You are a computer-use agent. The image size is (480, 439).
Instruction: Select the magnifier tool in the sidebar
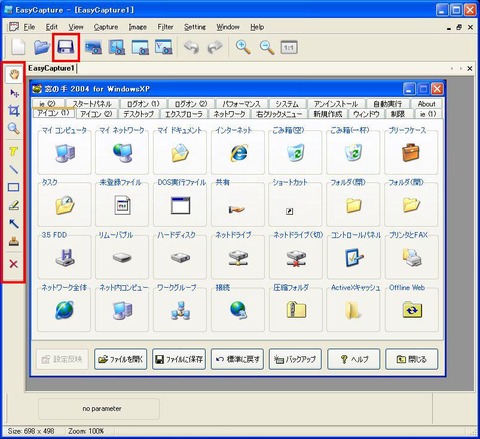tap(14, 128)
